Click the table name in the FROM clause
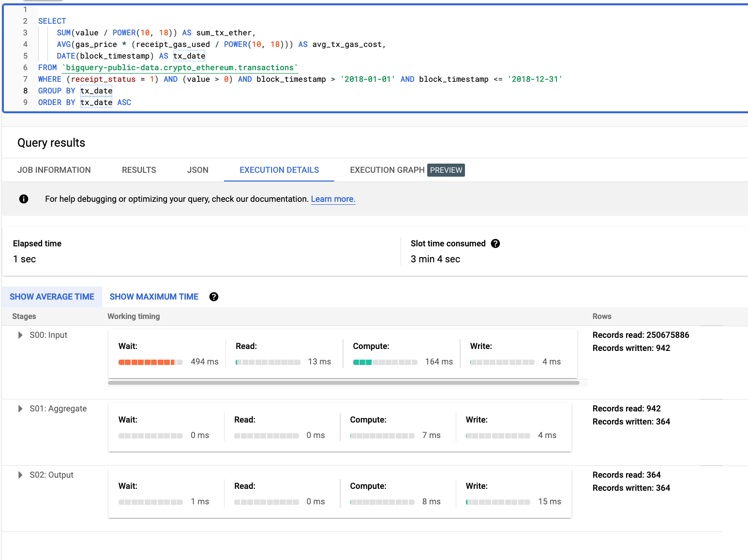Viewport: 748px width, 560px height. tap(180, 68)
